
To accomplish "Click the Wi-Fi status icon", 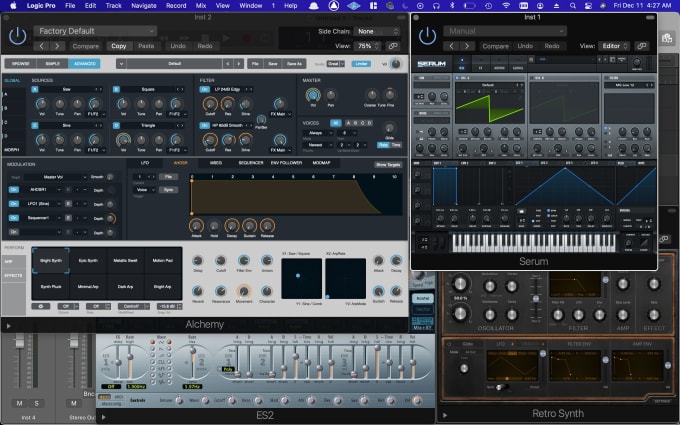I will pyautogui.click(x=506, y=6).
